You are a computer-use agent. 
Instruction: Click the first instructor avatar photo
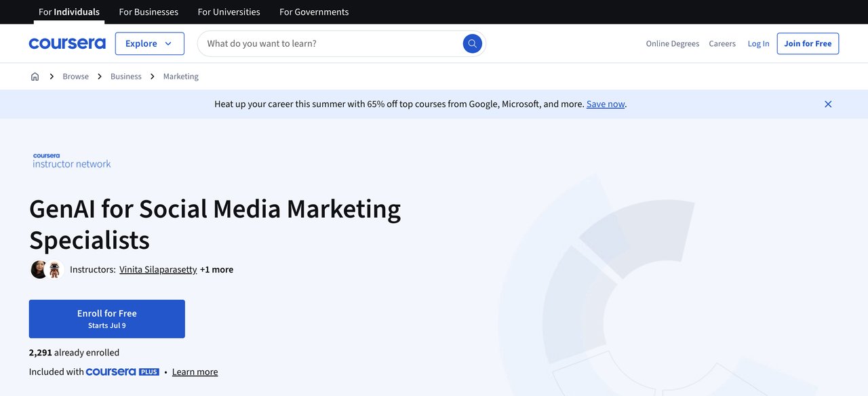39,269
